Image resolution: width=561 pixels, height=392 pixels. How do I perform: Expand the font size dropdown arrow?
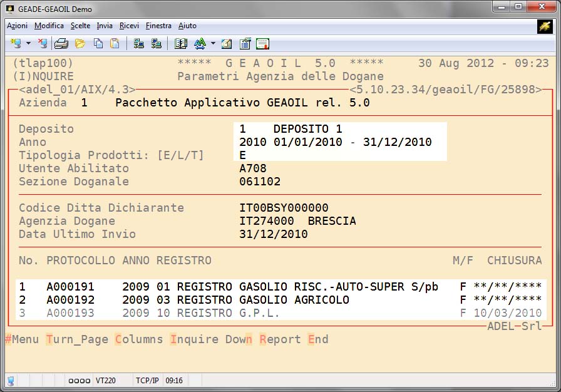tap(213, 44)
